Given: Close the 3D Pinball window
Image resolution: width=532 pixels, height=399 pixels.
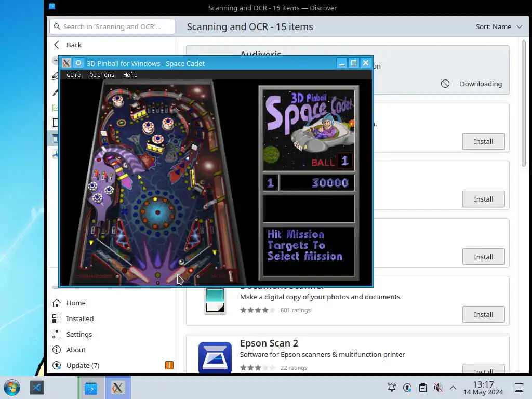Looking at the screenshot, I should coord(365,63).
